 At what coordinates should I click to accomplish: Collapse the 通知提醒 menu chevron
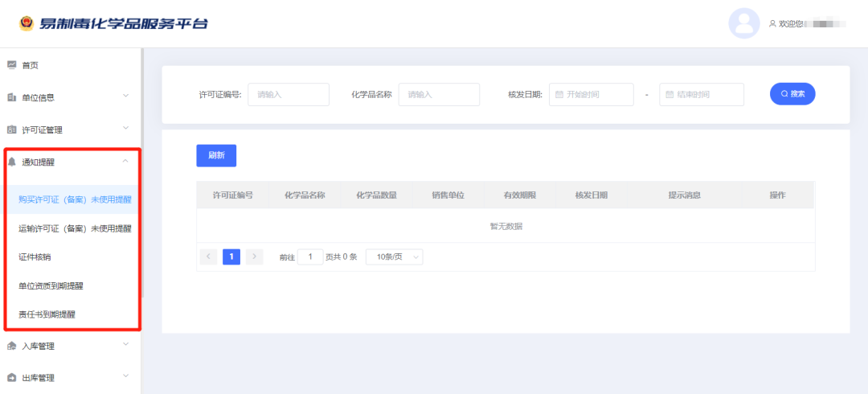(125, 162)
